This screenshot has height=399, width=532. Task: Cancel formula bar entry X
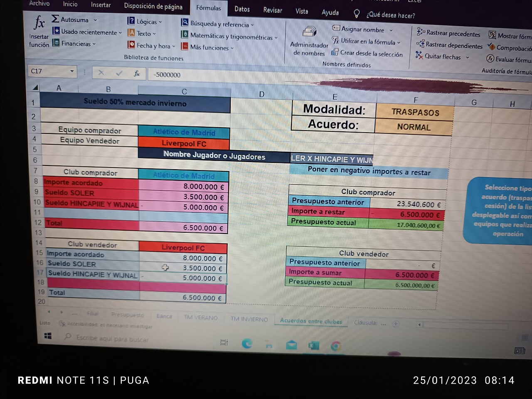click(x=101, y=73)
